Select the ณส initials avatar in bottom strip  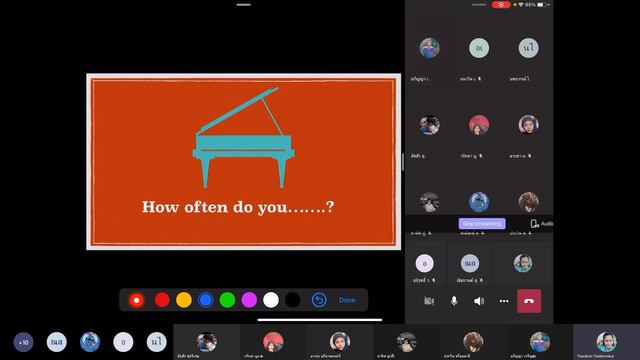point(56,342)
